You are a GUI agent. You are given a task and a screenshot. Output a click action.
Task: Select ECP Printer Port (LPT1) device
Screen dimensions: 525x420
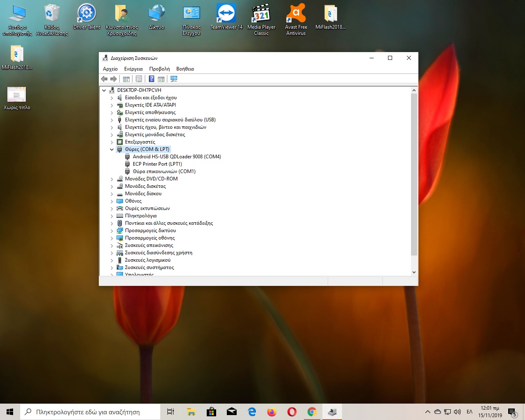tap(157, 164)
